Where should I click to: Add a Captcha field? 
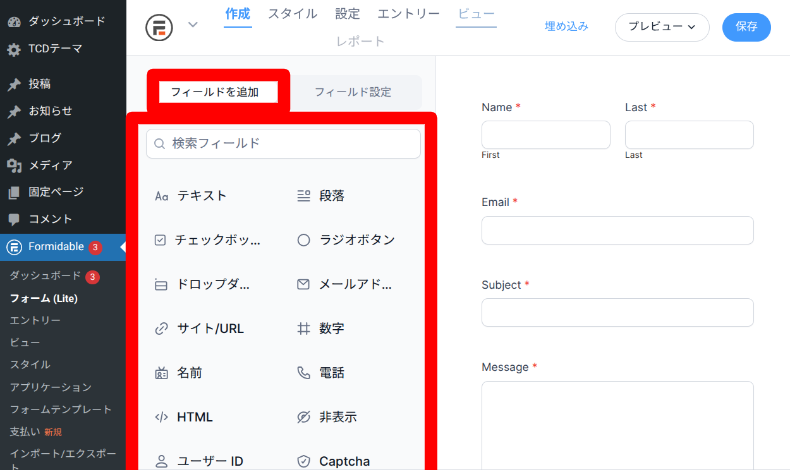(x=333, y=461)
